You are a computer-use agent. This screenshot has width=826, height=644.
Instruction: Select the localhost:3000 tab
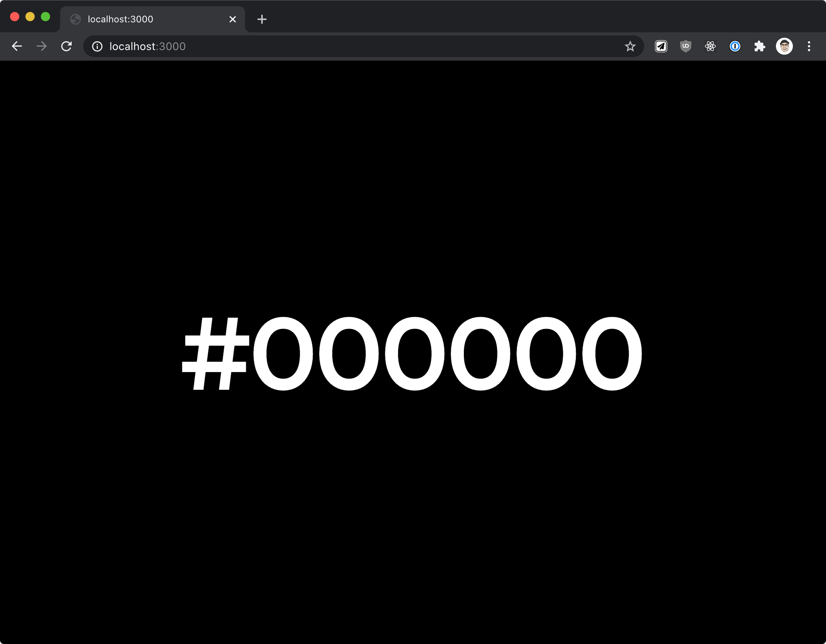pos(146,19)
